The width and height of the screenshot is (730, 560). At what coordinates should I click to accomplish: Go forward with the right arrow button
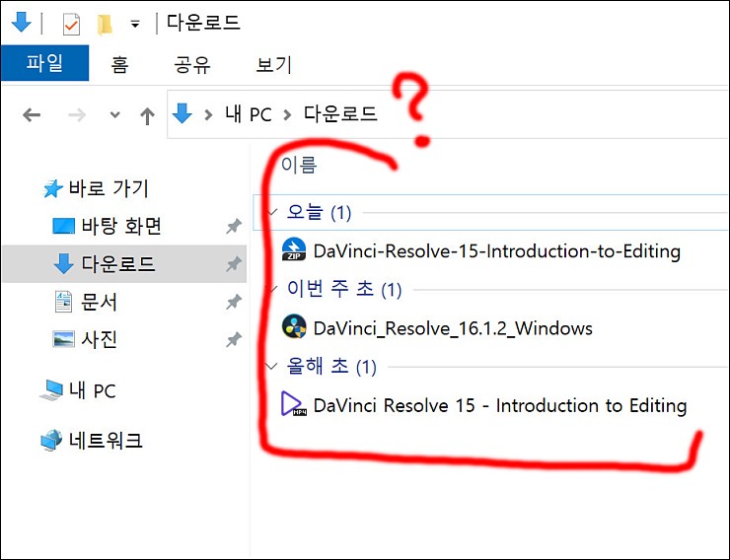click(77, 114)
